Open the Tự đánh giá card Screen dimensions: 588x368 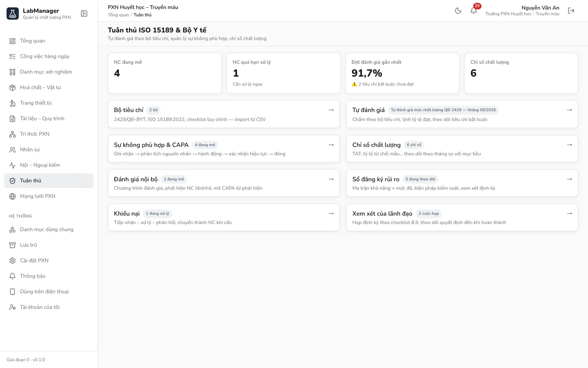(x=462, y=114)
